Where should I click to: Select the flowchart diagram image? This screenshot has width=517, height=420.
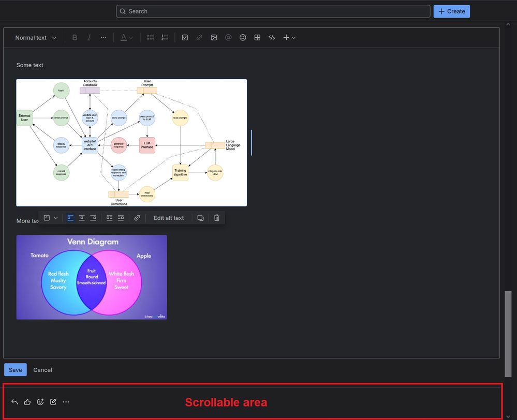(131, 142)
